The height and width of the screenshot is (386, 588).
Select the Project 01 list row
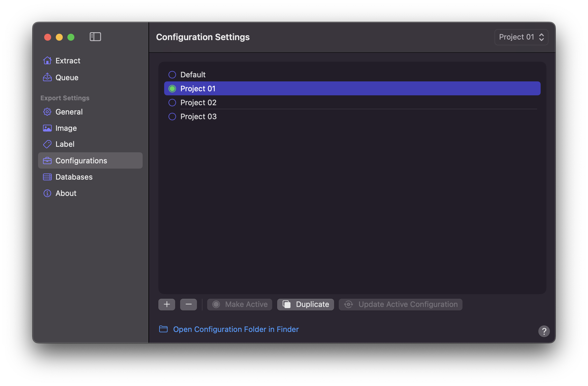352,88
